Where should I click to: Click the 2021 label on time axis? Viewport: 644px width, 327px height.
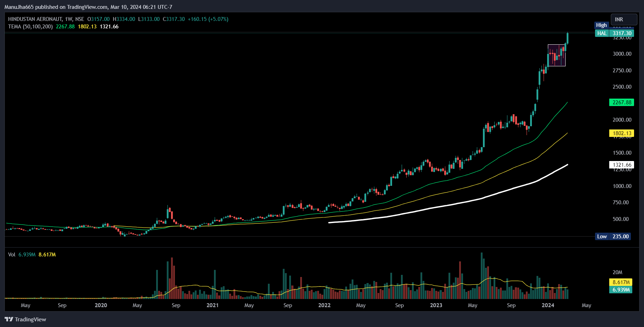click(x=213, y=305)
